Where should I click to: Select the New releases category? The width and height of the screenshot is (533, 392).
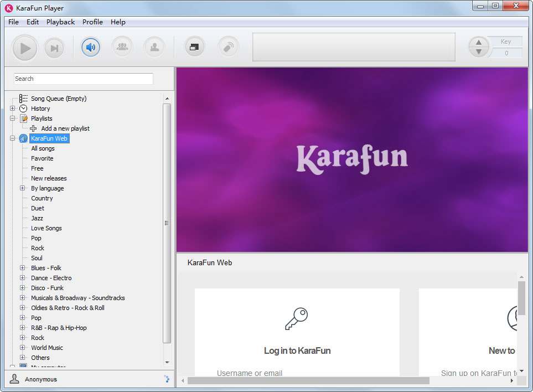pyautogui.click(x=49, y=178)
